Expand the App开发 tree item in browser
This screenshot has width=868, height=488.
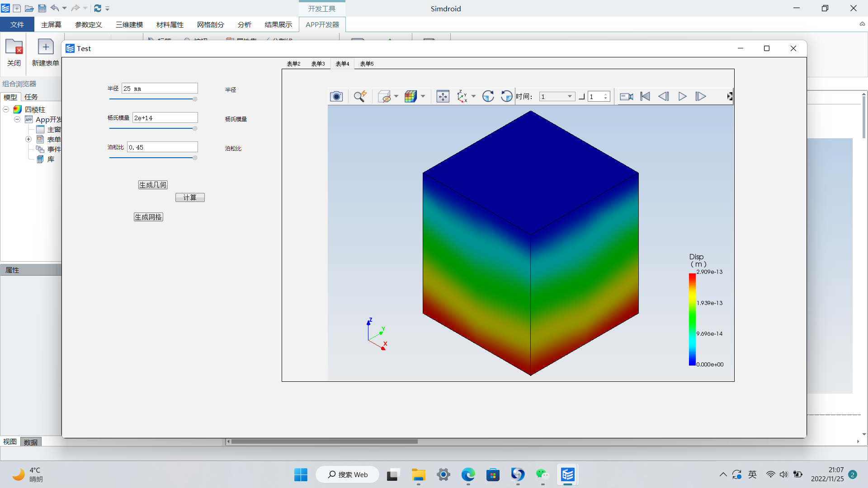(x=17, y=119)
